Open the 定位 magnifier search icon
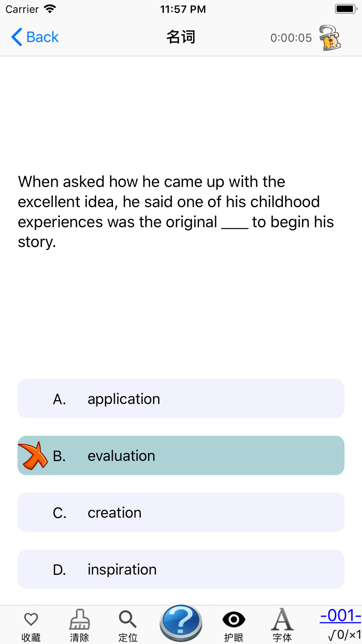The height and width of the screenshot is (644, 362). 127,619
